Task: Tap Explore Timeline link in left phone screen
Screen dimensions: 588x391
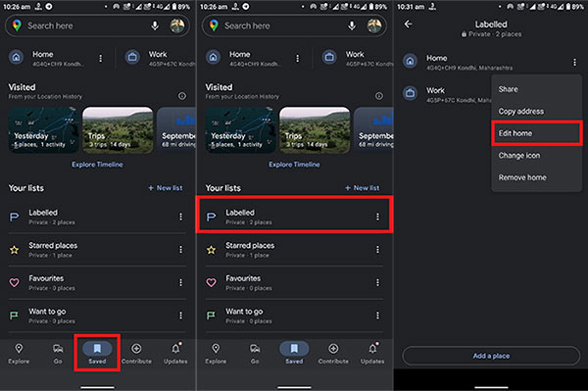Action: pyautogui.click(x=97, y=165)
